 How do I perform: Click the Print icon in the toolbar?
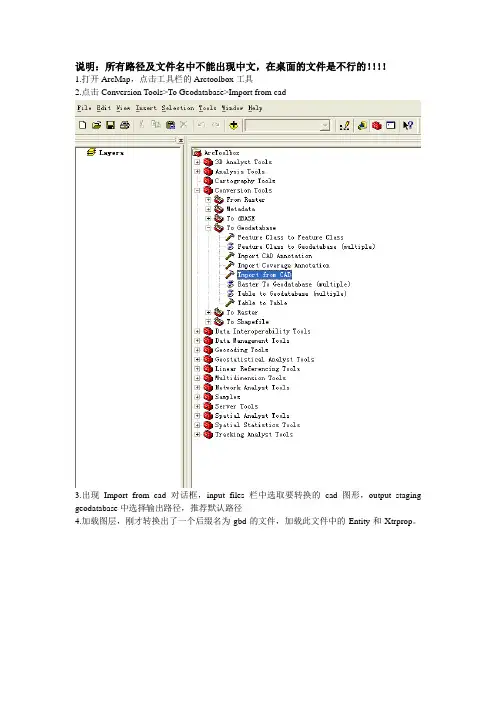pos(125,125)
